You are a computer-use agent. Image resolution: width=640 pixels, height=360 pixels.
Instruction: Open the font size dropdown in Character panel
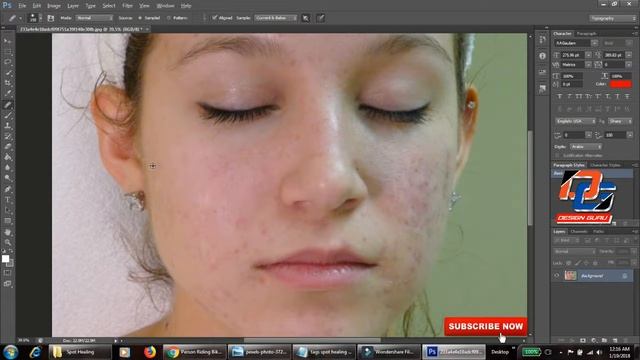point(588,55)
